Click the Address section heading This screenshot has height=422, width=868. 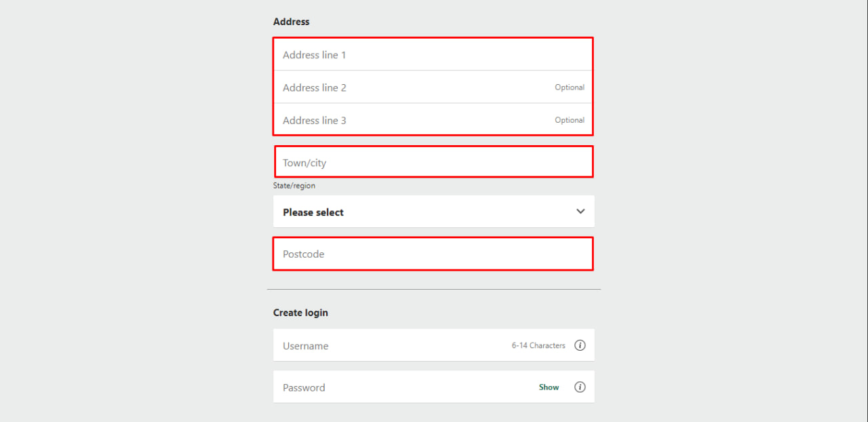[x=292, y=22]
